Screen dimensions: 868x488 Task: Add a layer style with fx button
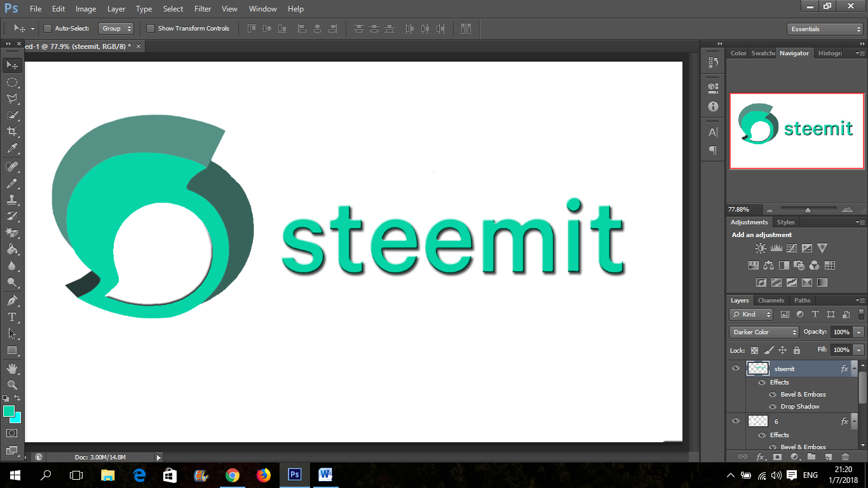[760, 456]
